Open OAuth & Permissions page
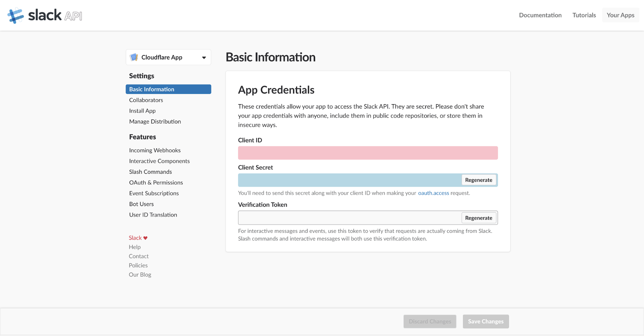The height and width of the screenshot is (336, 644). click(x=156, y=183)
